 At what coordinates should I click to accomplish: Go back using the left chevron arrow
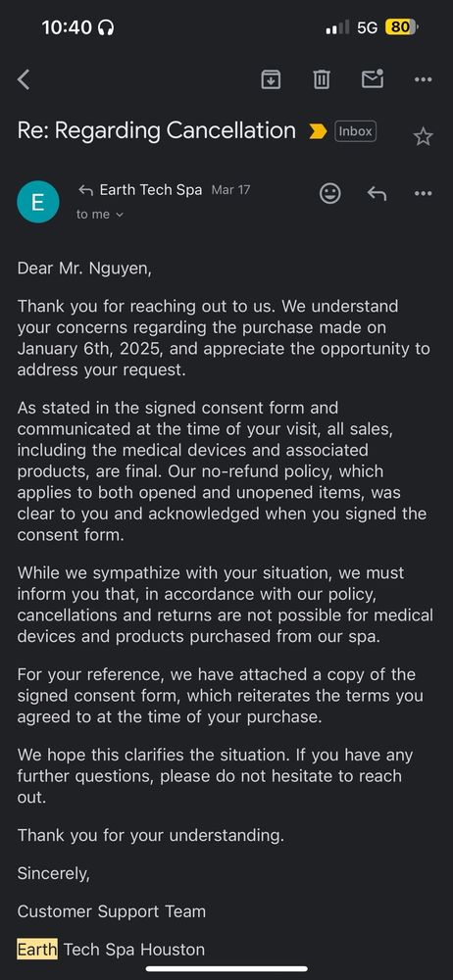click(x=24, y=79)
